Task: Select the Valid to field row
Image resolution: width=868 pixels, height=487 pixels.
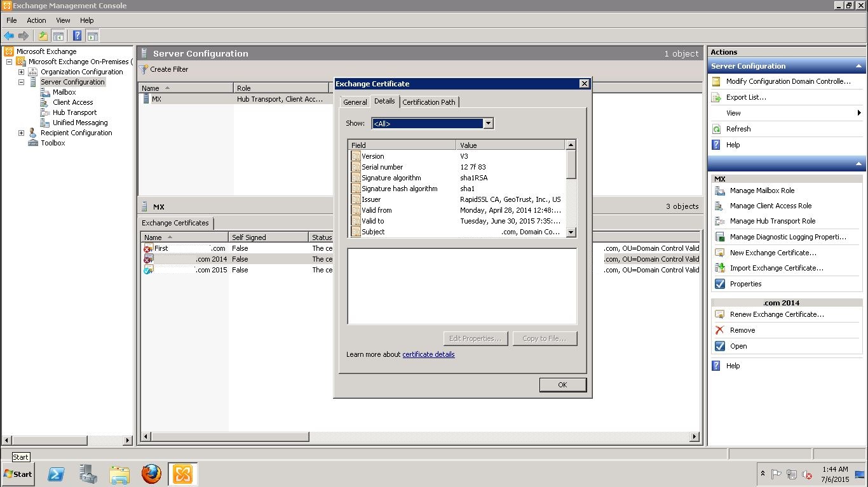Action: pyautogui.click(x=457, y=221)
